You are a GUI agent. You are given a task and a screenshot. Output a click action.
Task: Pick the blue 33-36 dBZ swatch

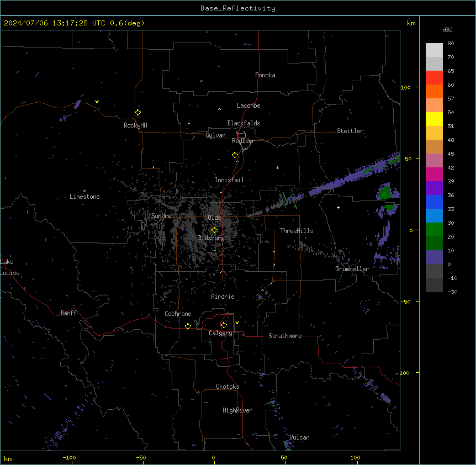(434, 202)
